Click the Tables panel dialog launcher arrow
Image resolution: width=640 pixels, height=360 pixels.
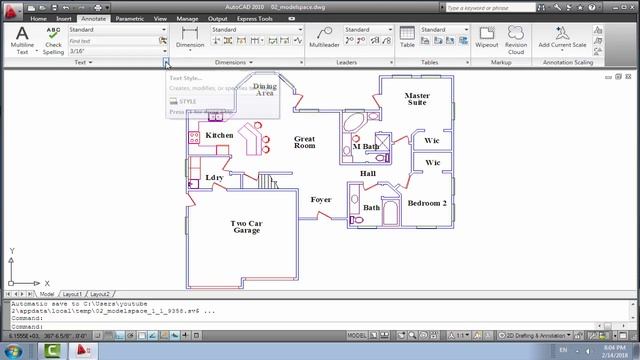pos(467,62)
